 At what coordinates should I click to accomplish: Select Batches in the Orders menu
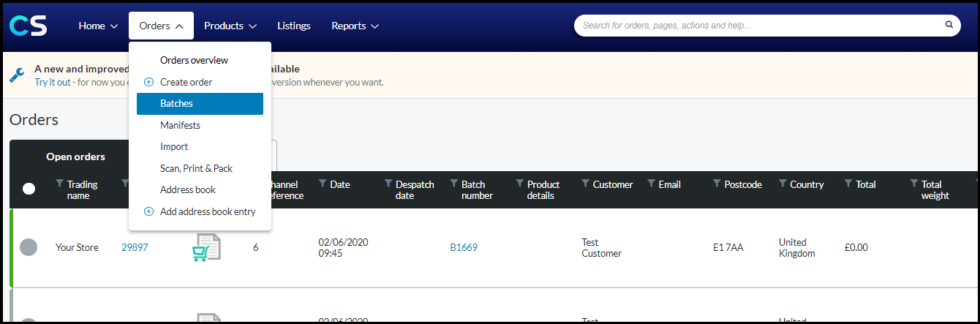point(200,104)
